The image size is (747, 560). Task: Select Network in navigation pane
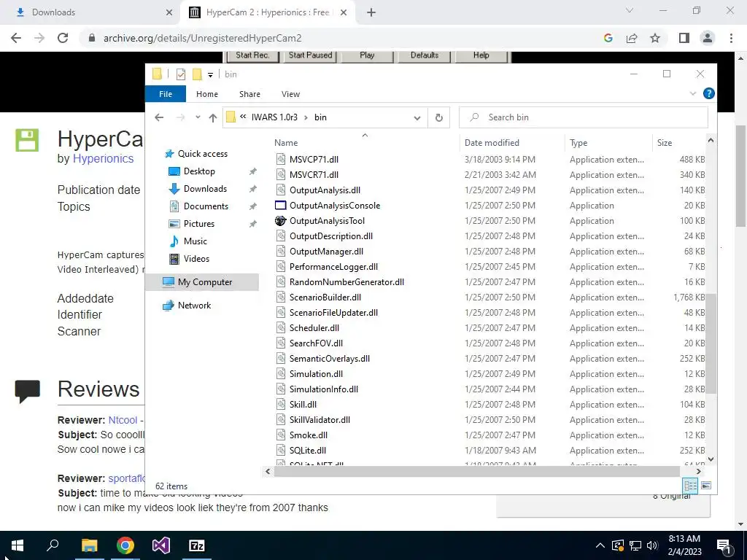194,306
